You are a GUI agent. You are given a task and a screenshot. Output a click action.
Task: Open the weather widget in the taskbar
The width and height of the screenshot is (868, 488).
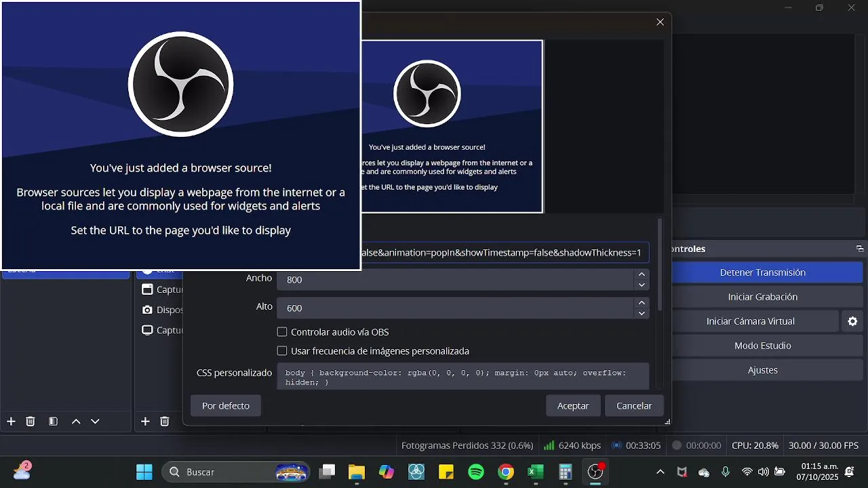point(22,470)
